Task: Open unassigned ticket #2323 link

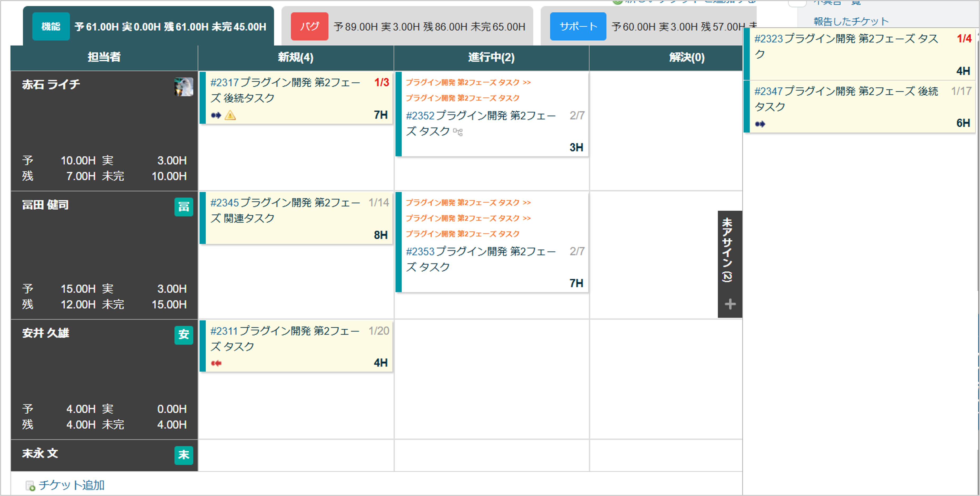Action: [x=769, y=39]
